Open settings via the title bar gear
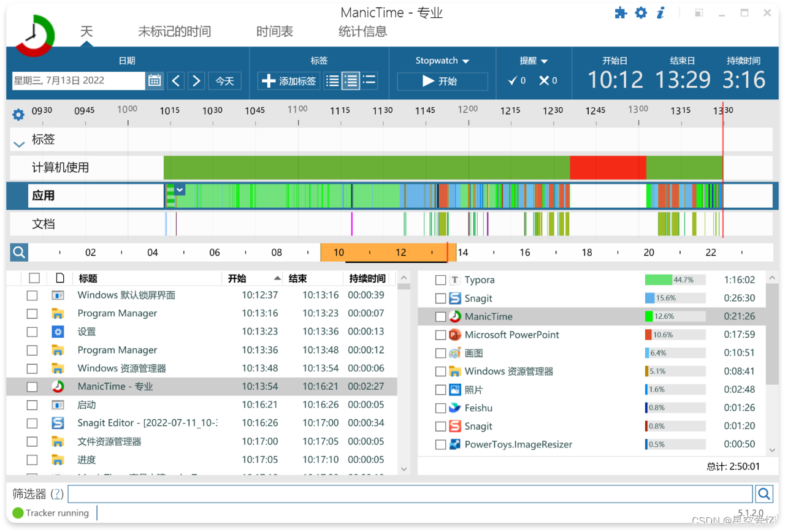 (x=641, y=13)
